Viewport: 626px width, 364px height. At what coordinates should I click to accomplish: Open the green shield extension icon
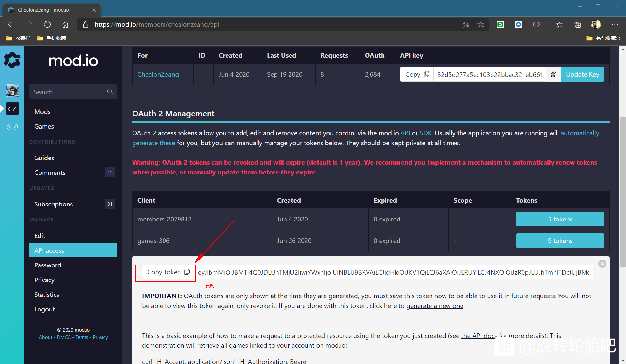pyautogui.click(x=500, y=24)
